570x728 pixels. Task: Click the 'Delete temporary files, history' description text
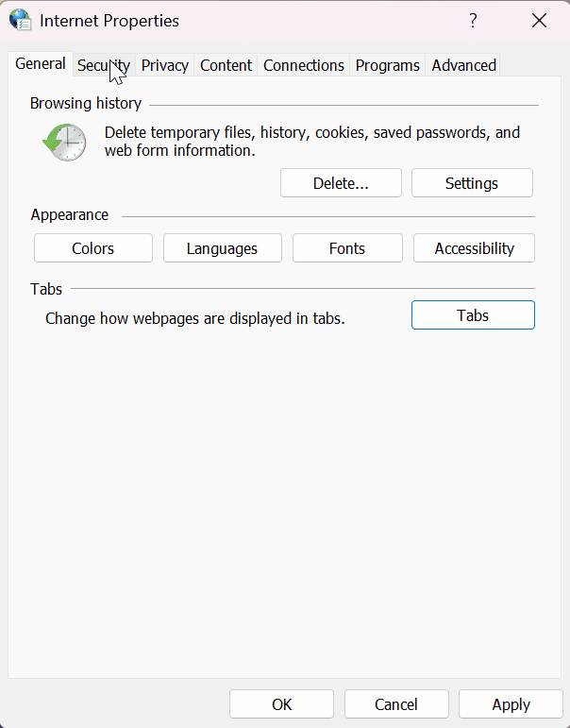(312, 141)
